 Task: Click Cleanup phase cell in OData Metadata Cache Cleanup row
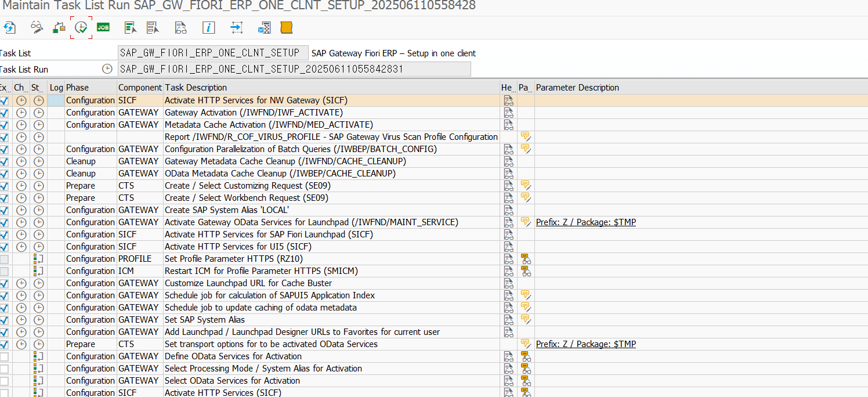click(x=91, y=174)
